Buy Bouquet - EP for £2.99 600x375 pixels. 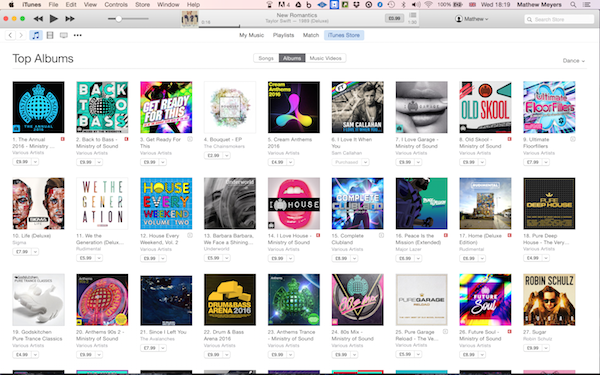pos(214,155)
